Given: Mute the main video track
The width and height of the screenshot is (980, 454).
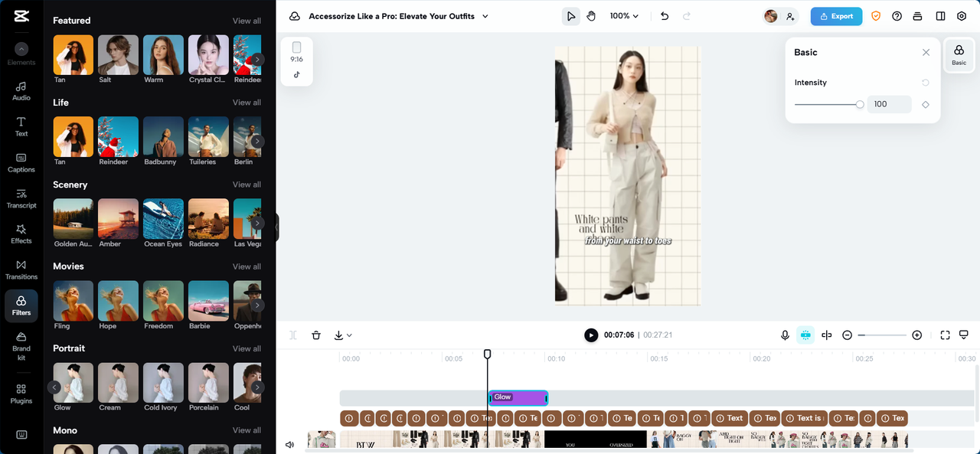Looking at the screenshot, I should point(290,445).
